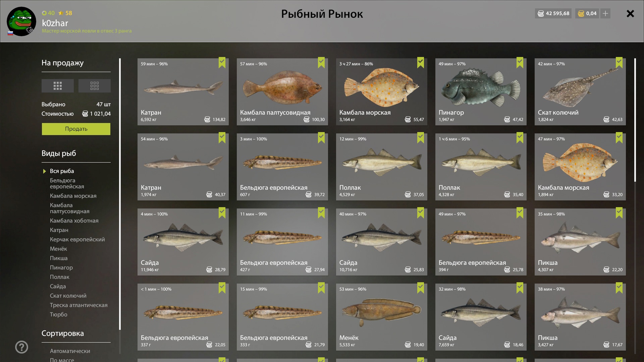Toggle checkmark on Камбала морская 1,894 кг
Image resolution: width=644 pixels, height=362 pixels.
(x=619, y=138)
